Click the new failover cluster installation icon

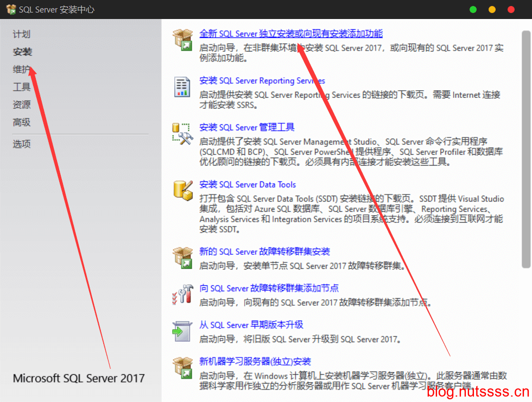[182, 257]
